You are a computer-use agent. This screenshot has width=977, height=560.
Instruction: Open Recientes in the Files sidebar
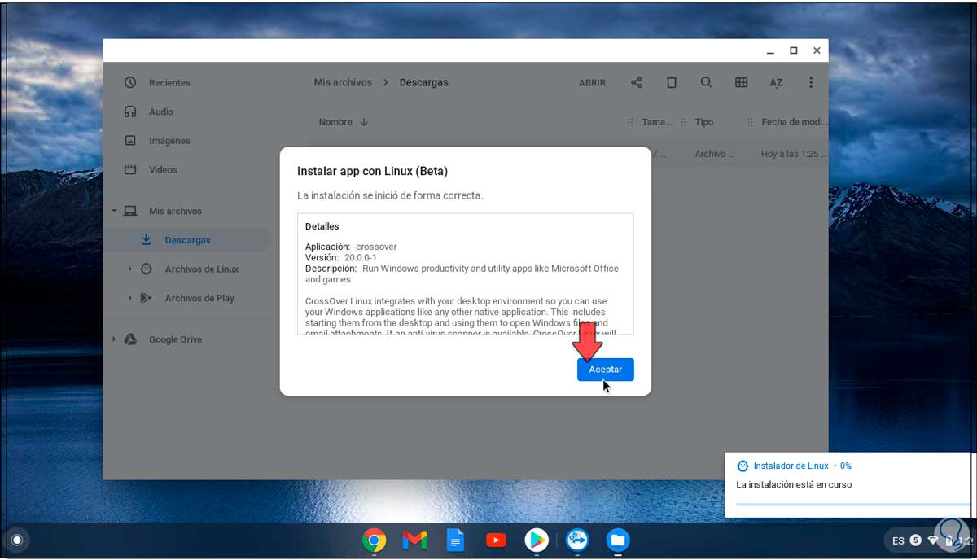point(169,83)
